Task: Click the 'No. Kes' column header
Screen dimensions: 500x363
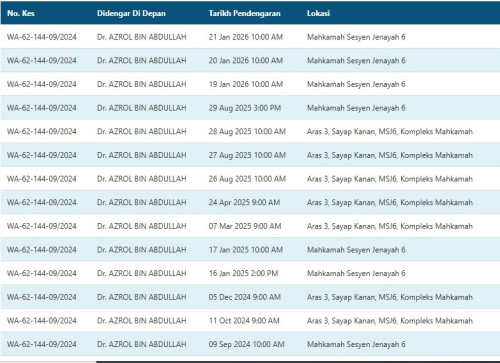Action: tap(21, 13)
